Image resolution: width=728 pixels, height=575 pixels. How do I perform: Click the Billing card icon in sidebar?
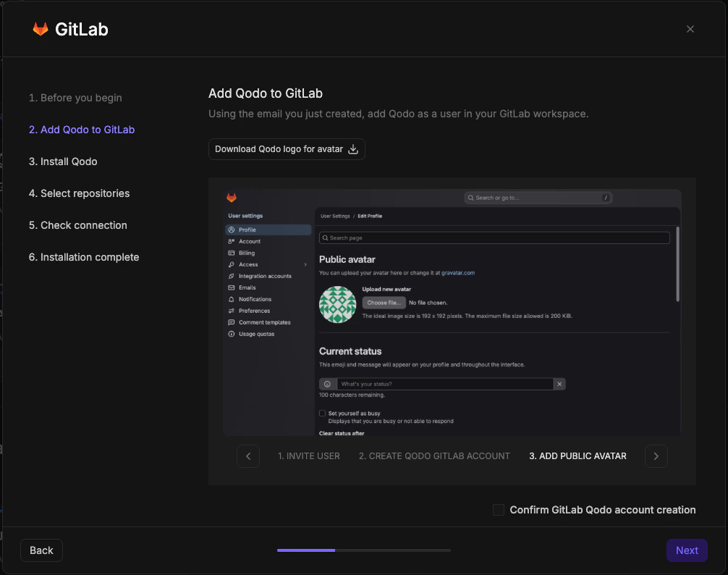232,253
